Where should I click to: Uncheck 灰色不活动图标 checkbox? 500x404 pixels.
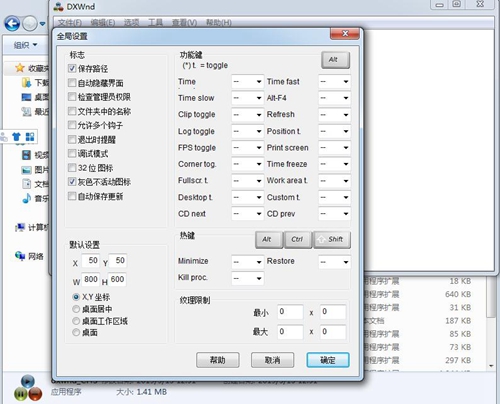72,182
